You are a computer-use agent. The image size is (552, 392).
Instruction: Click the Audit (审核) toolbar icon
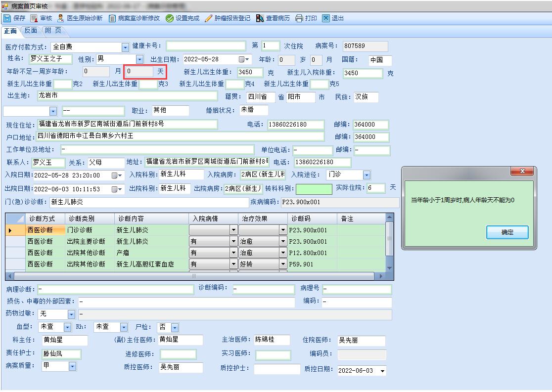point(42,18)
